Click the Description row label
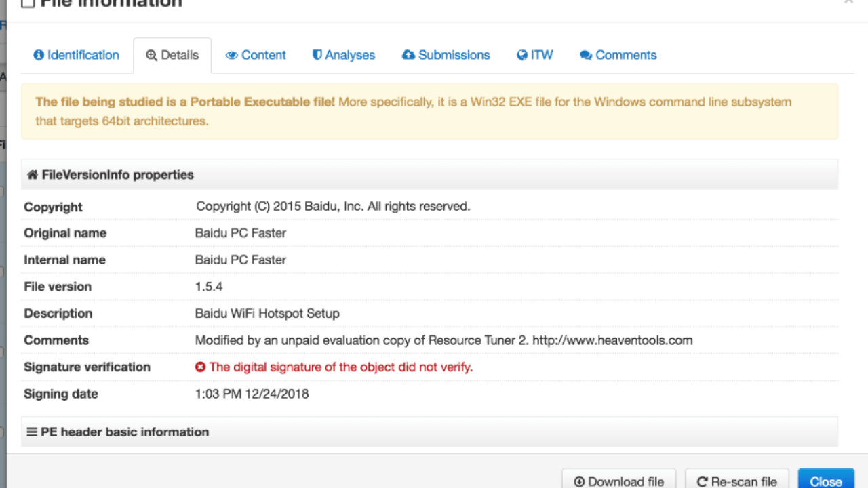This screenshot has width=868, height=488. coord(58,314)
